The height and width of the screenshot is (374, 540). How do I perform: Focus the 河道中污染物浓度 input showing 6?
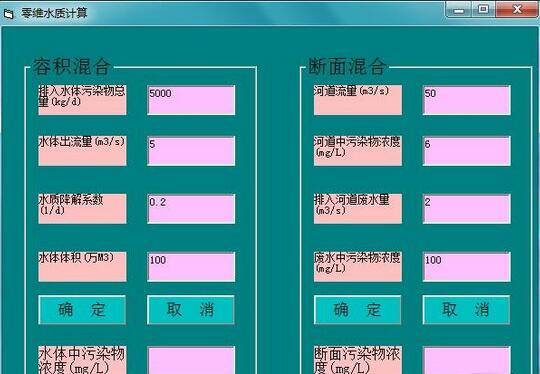(467, 151)
